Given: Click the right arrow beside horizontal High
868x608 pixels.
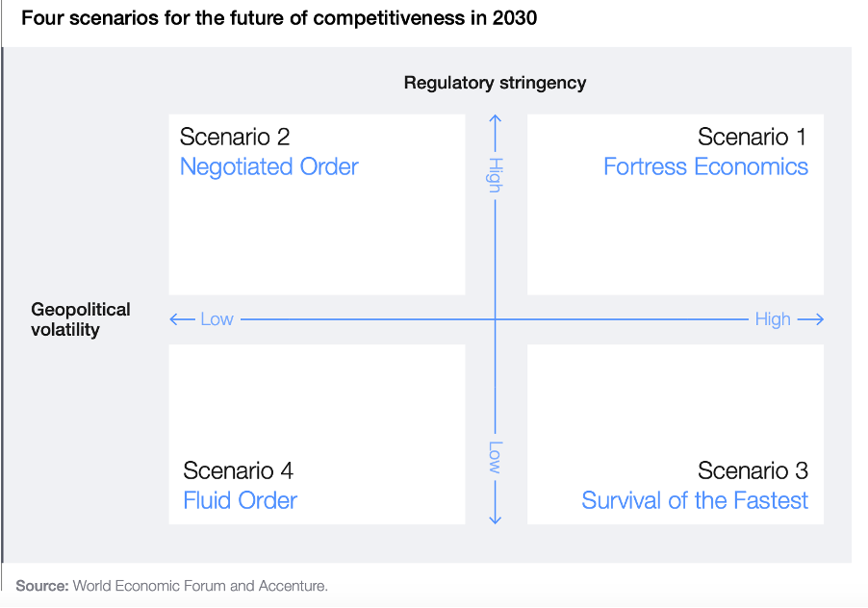Looking at the screenshot, I should [811, 319].
